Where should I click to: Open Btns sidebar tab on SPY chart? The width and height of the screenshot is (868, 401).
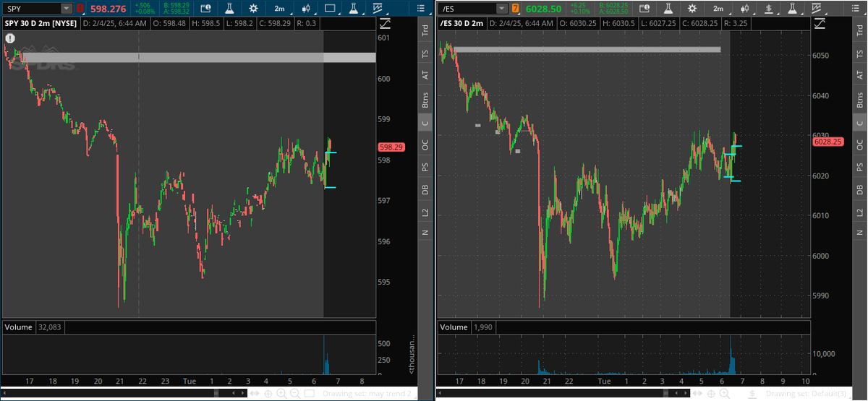coord(425,98)
